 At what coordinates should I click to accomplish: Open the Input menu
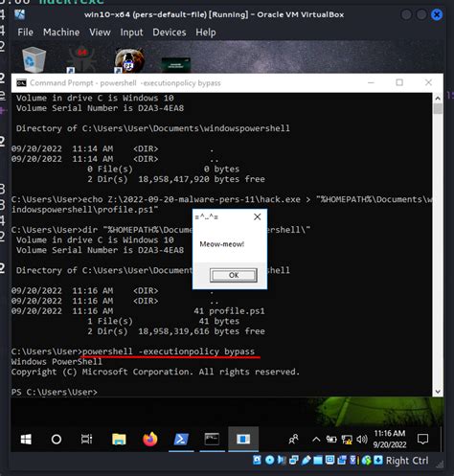pos(131,33)
